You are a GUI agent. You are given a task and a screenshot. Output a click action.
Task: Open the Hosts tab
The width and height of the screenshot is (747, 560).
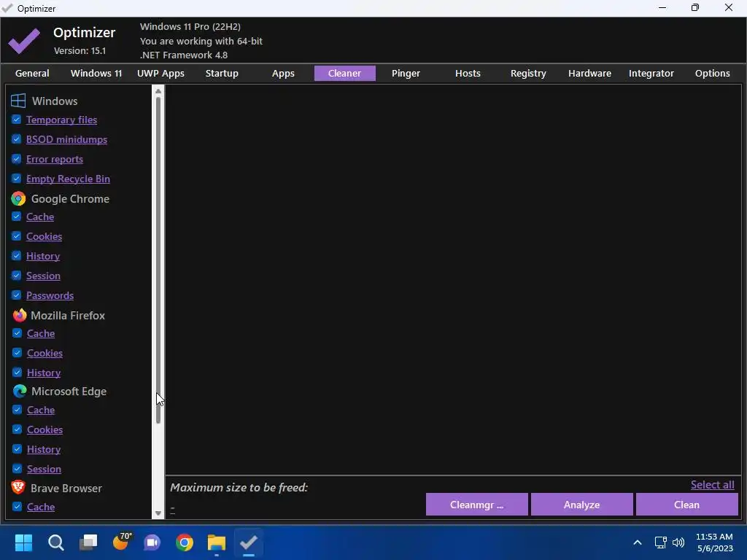[468, 74]
